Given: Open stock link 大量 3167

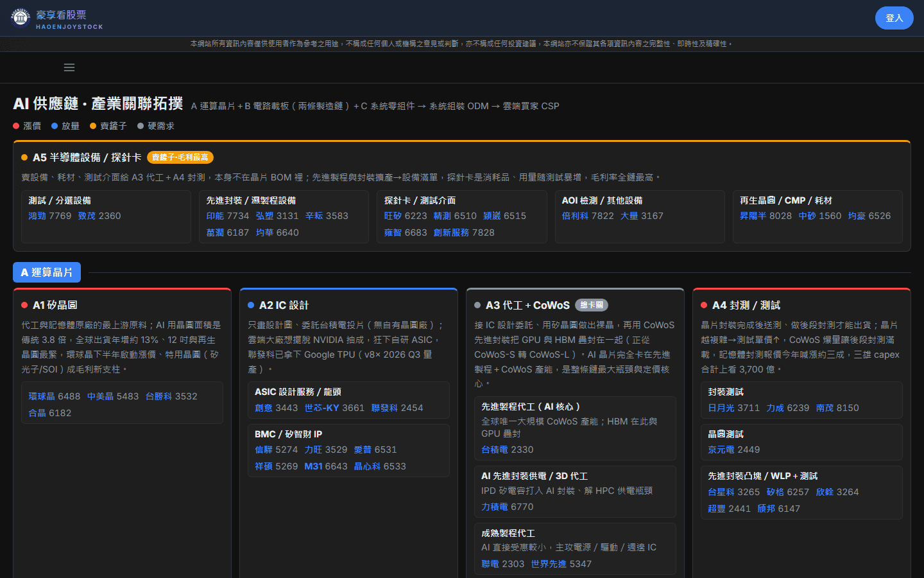Looking at the screenshot, I should (x=642, y=216).
